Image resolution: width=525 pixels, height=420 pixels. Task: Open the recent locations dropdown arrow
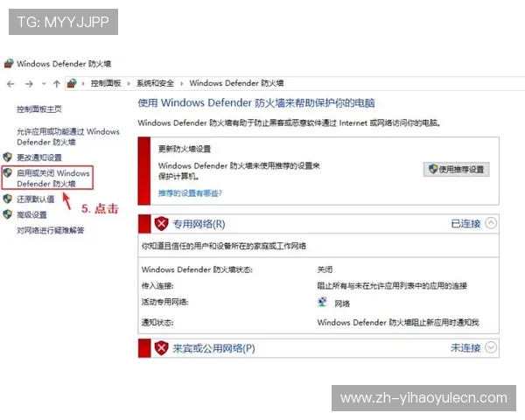pyautogui.click(x=44, y=84)
